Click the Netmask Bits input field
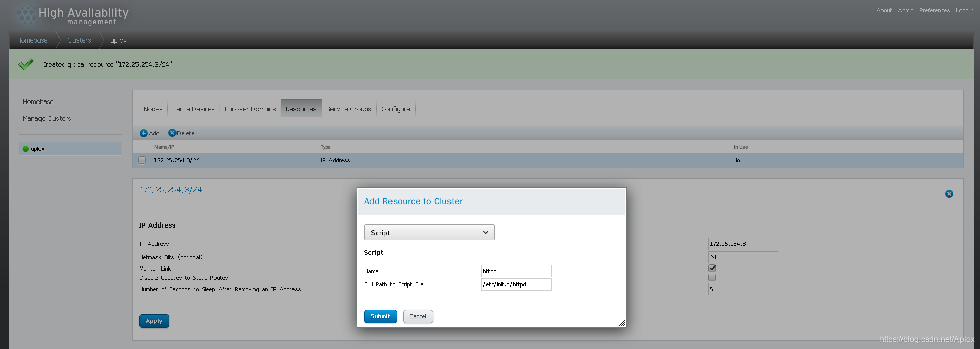The height and width of the screenshot is (349, 980). click(743, 257)
